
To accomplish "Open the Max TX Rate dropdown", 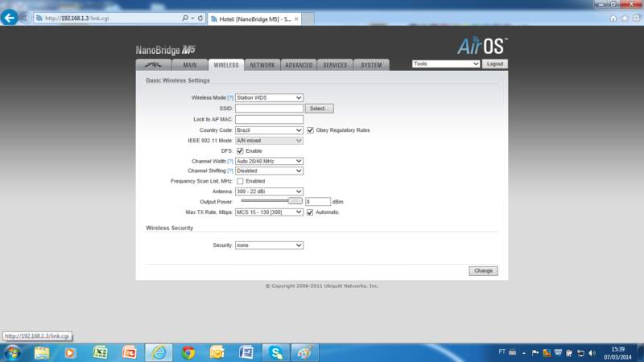I will [269, 212].
